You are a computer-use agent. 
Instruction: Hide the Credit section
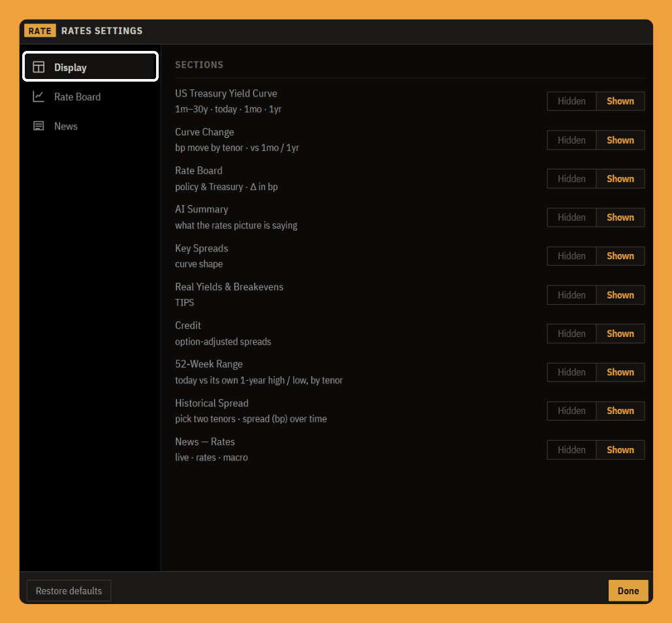click(x=571, y=333)
